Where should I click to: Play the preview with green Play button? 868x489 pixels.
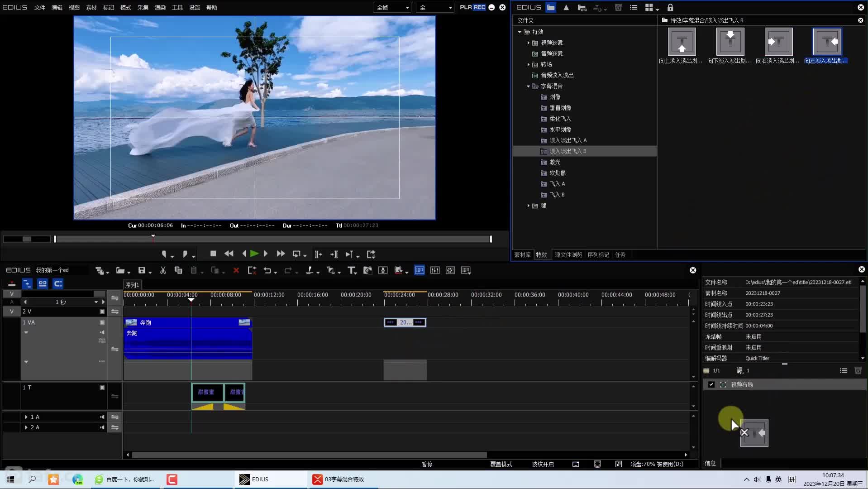[254, 254]
